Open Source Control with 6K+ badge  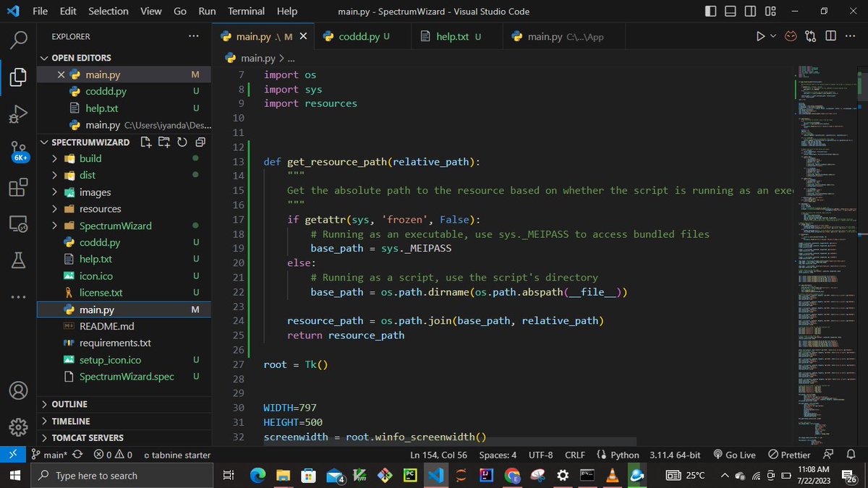point(19,152)
